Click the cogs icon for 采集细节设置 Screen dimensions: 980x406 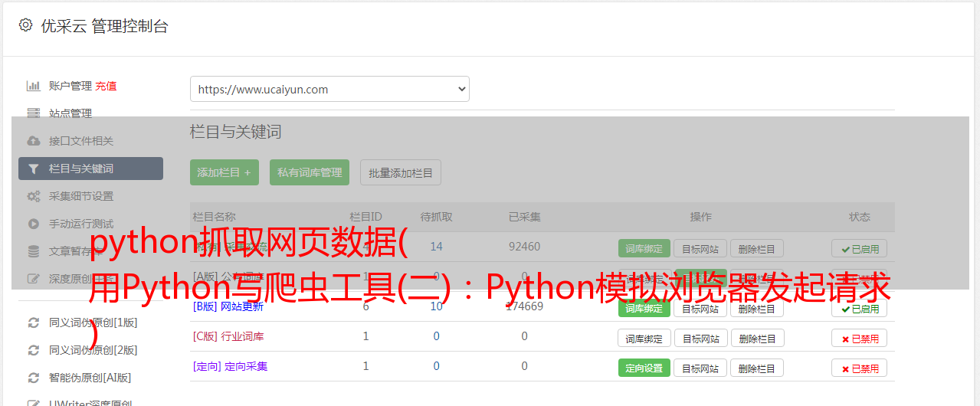tap(33, 196)
